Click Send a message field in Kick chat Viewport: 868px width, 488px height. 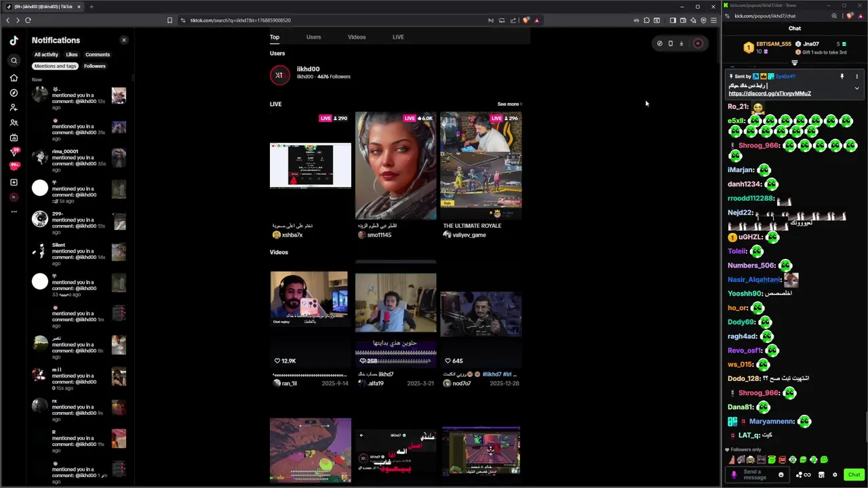click(x=756, y=474)
